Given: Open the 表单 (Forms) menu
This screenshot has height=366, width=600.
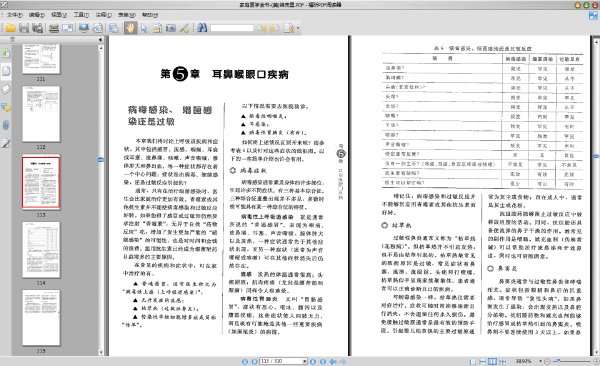Looking at the screenshot, I should tap(127, 15).
